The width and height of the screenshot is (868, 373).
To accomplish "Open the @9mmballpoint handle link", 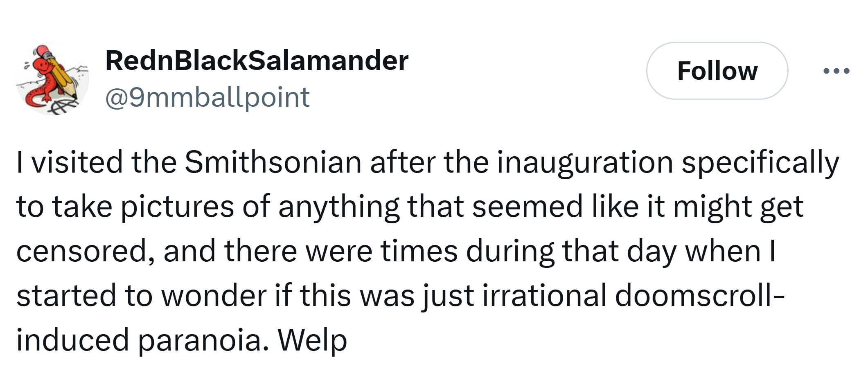I will click(207, 98).
